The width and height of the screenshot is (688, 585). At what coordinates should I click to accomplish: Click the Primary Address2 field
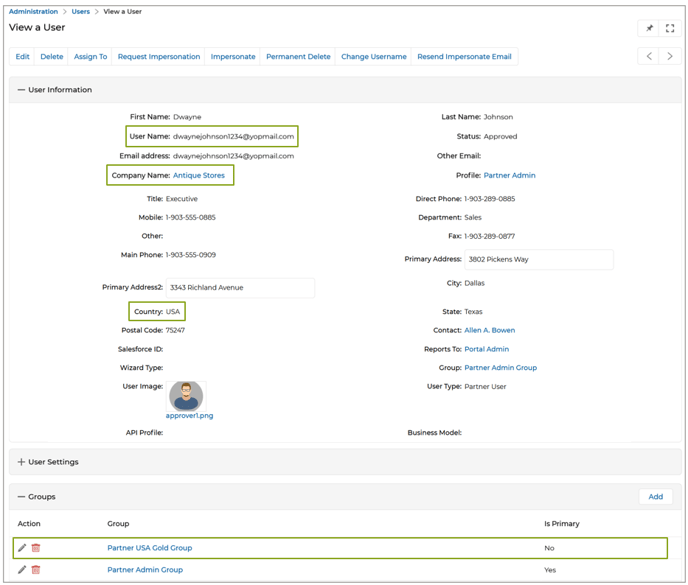point(240,288)
